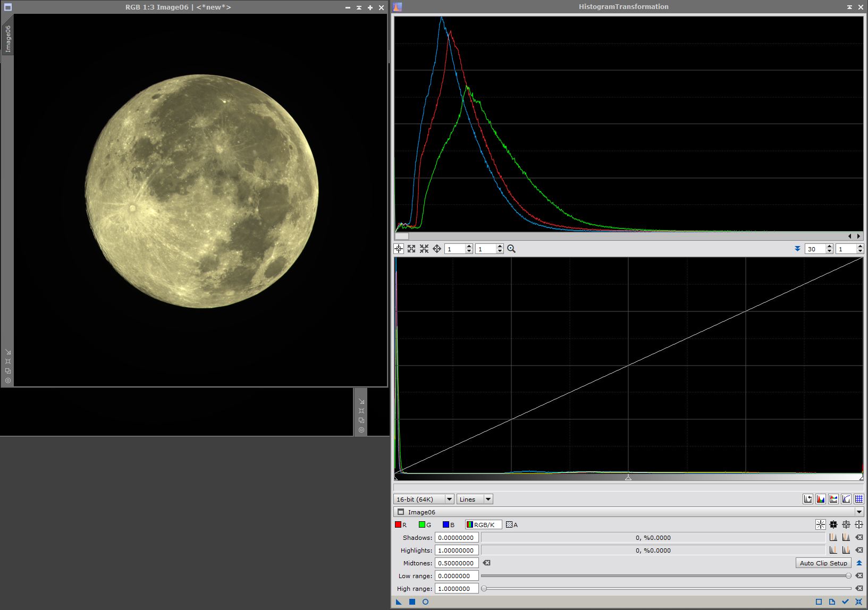Click the Low range input field
Screen dimensions: 868x610
point(457,575)
